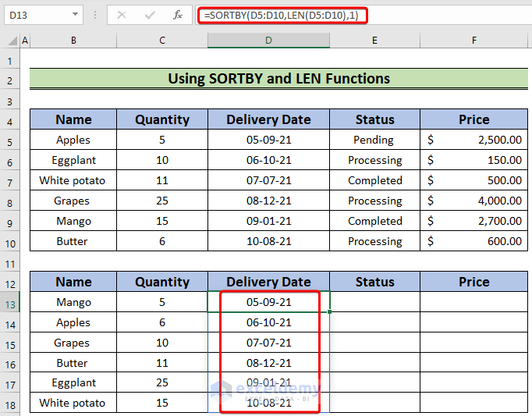Click the Cancel (X) formula bar icon
Viewport: 532px width, 416px height.
122,15
